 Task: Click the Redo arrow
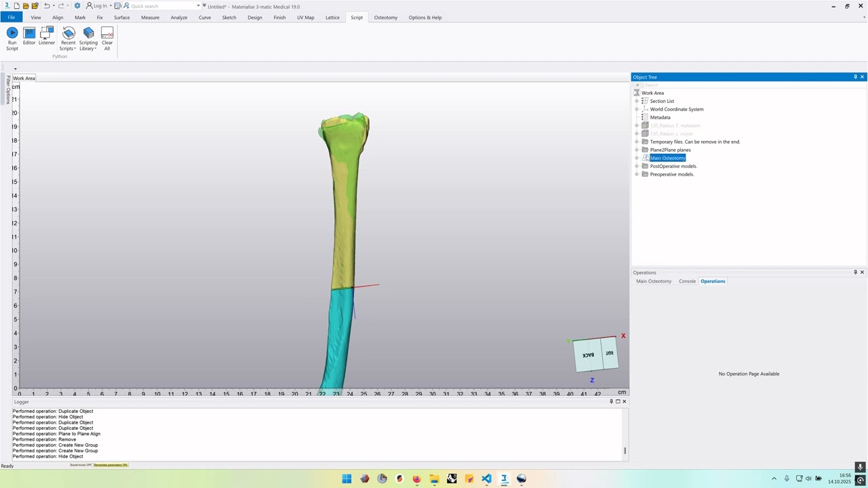pos(60,6)
